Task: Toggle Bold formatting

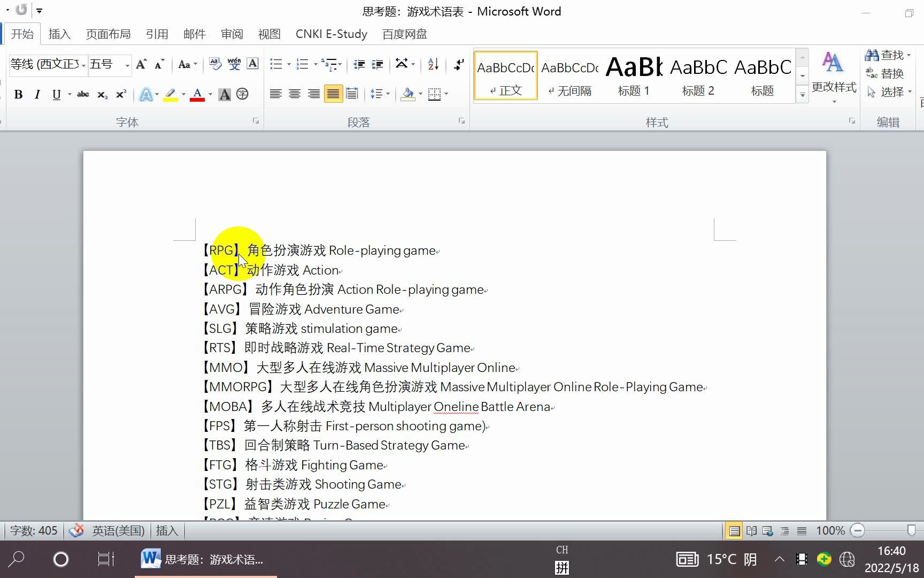Action: pos(19,95)
